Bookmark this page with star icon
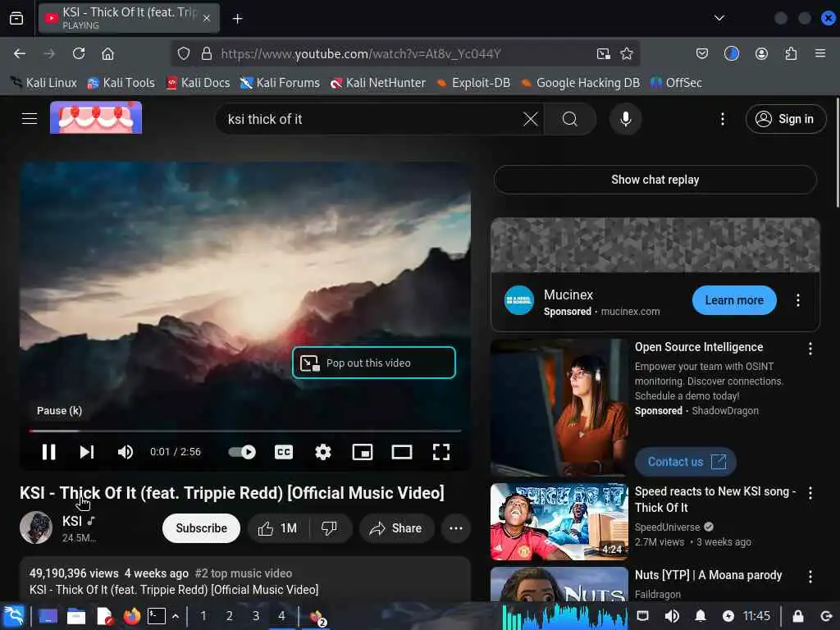Screen dimensions: 840x630 [x=626, y=53]
